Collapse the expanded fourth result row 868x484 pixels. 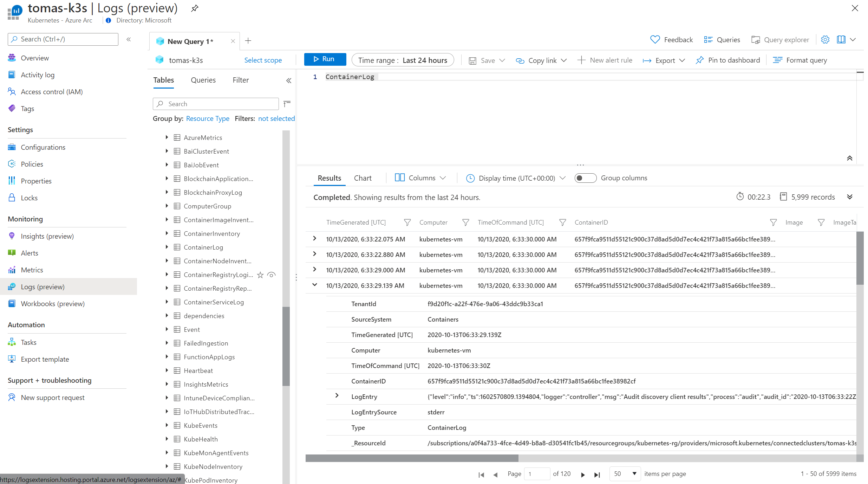click(x=315, y=285)
